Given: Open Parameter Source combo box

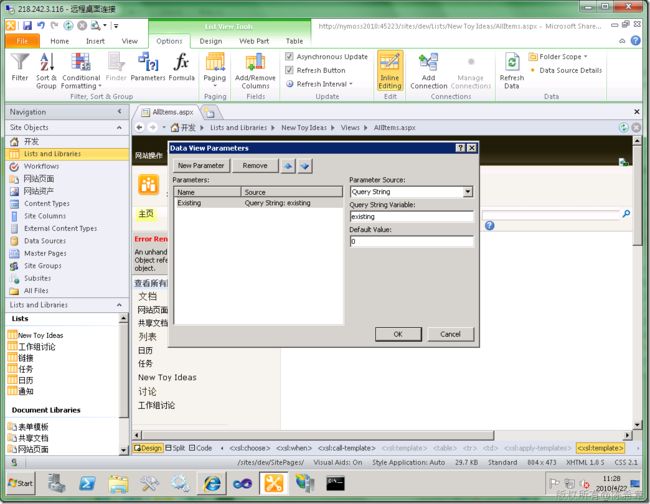Looking at the screenshot, I should point(411,191).
